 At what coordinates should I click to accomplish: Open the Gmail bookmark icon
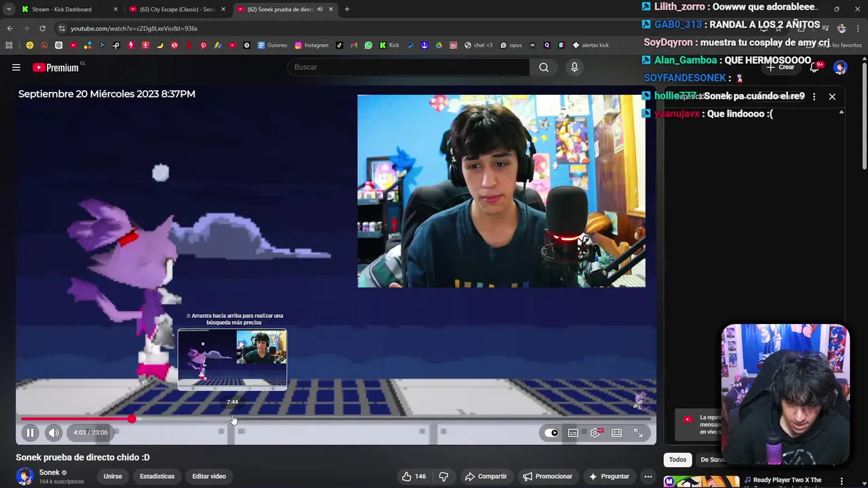354,45
